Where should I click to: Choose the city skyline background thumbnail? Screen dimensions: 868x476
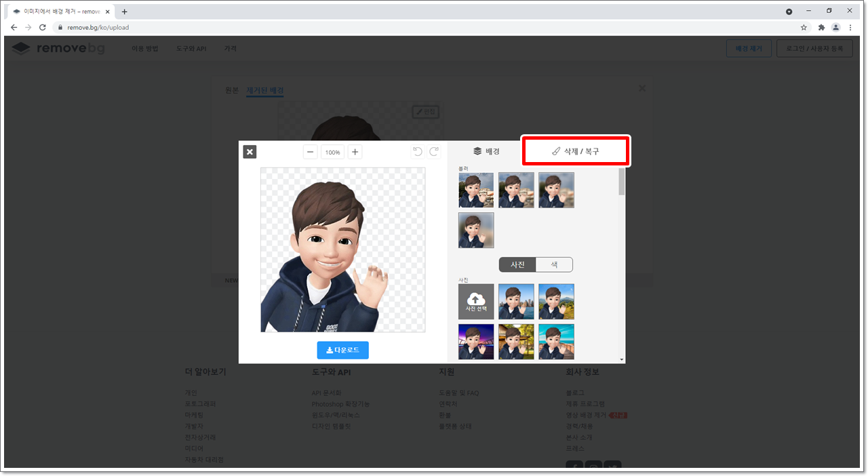(516, 302)
